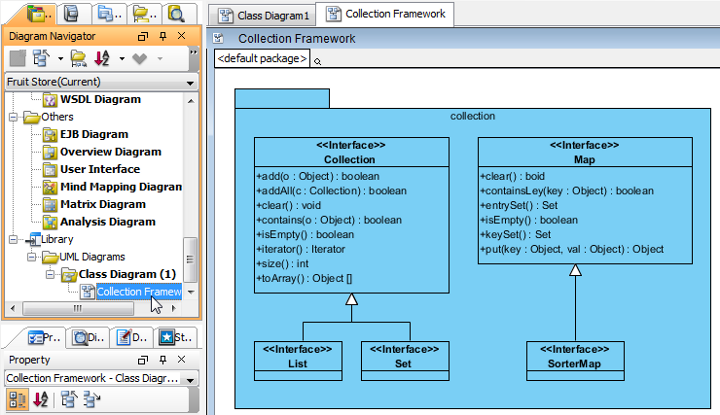The image size is (720, 415).
Task: Open dropdown arrow beside heart icon
Action: pos(160,59)
